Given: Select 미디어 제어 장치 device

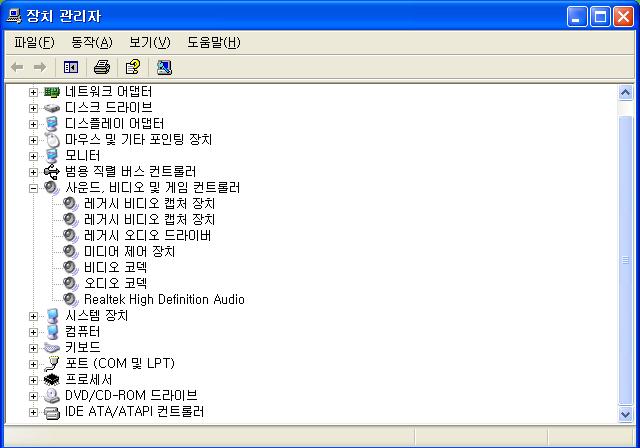Looking at the screenshot, I should coord(129,251).
